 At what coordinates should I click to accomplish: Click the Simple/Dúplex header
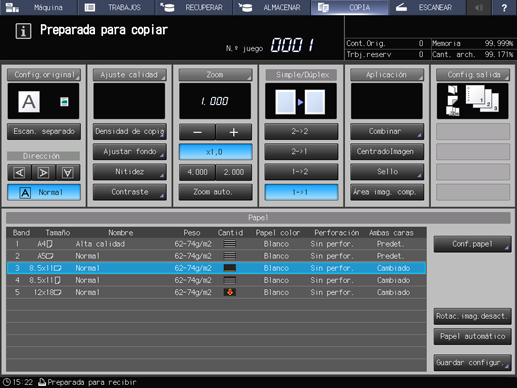click(301, 75)
